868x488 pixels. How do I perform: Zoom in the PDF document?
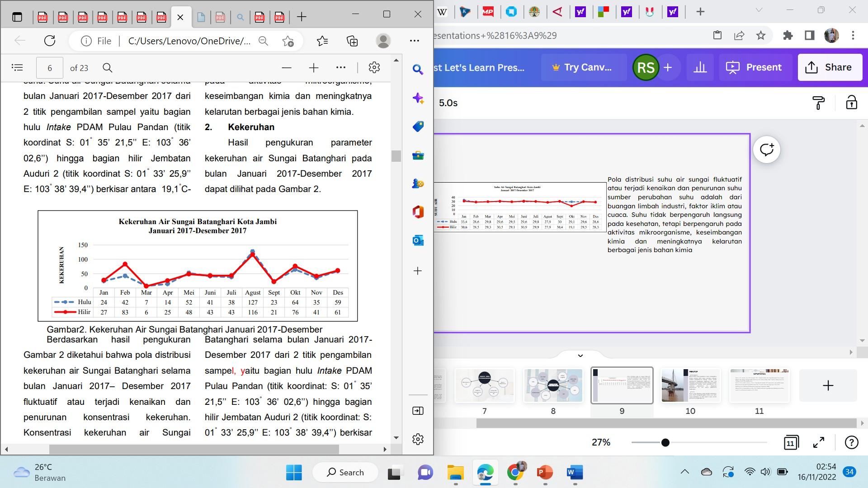click(x=314, y=68)
